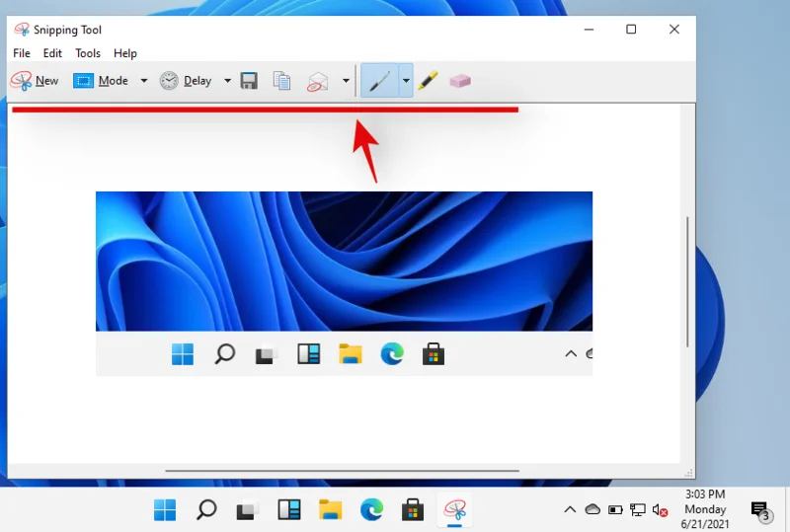Click the OneDrive cloud tray icon
Screen dimensions: 790x532
[592, 510]
